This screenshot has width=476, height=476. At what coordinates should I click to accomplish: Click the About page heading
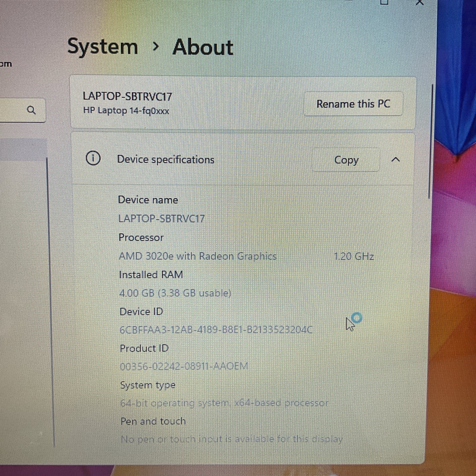[203, 47]
